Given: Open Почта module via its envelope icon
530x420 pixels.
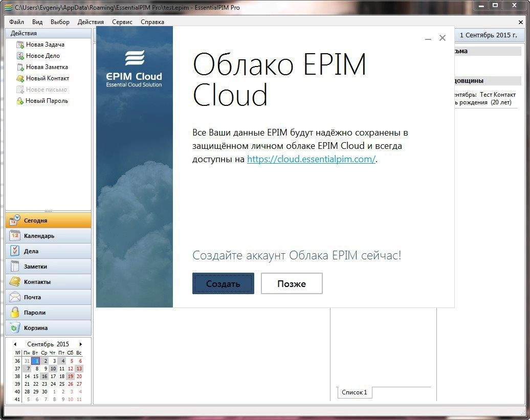Looking at the screenshot, I should coord(14,297).
